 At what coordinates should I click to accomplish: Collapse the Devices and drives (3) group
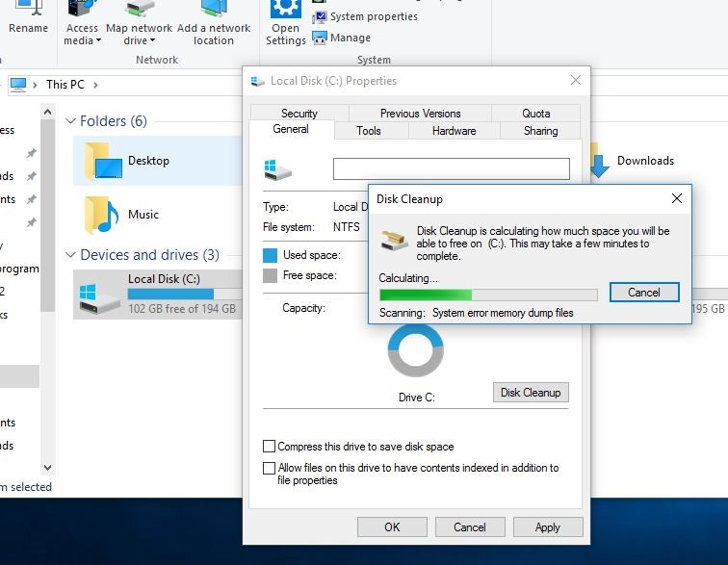[70, 255]
